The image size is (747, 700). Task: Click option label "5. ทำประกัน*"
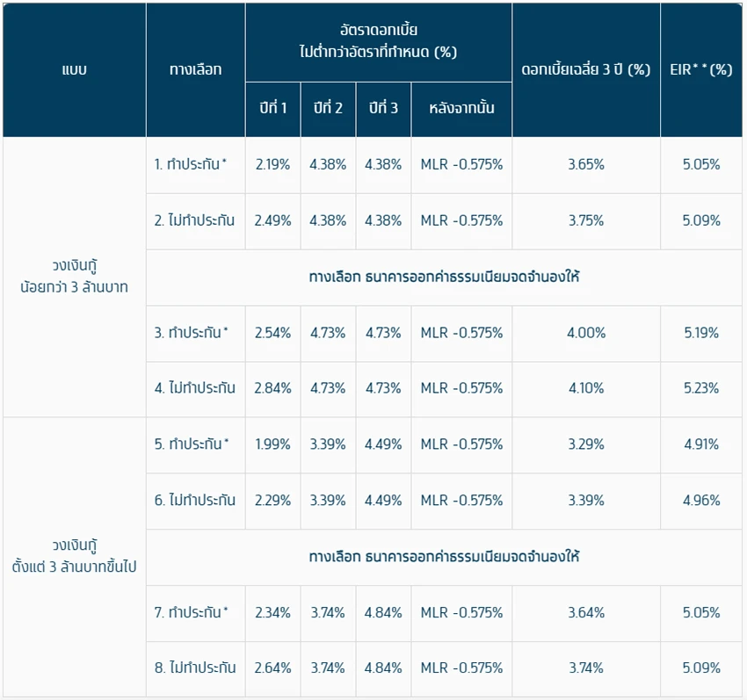click(192, 444)
